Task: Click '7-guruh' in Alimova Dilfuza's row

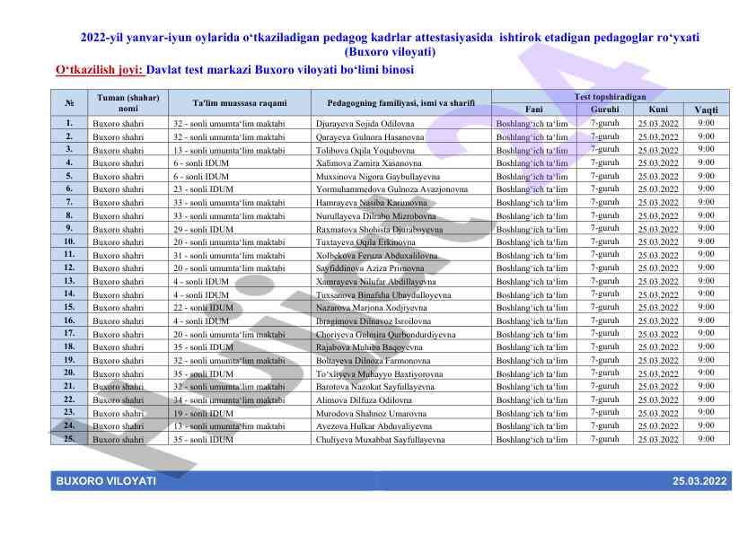Action: 604,399
